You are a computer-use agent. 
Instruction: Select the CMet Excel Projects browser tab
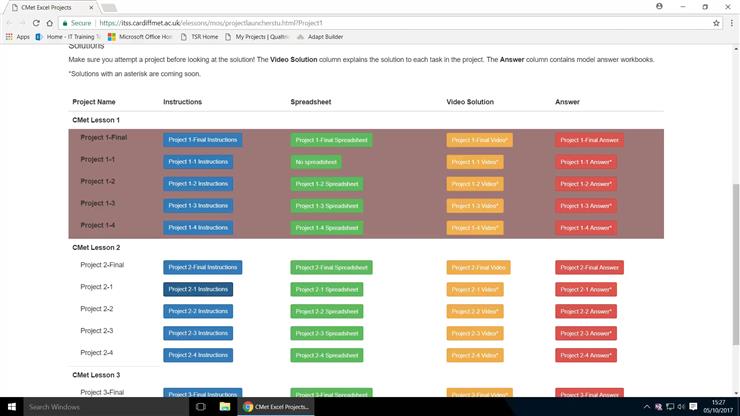[x=51, y=8]
